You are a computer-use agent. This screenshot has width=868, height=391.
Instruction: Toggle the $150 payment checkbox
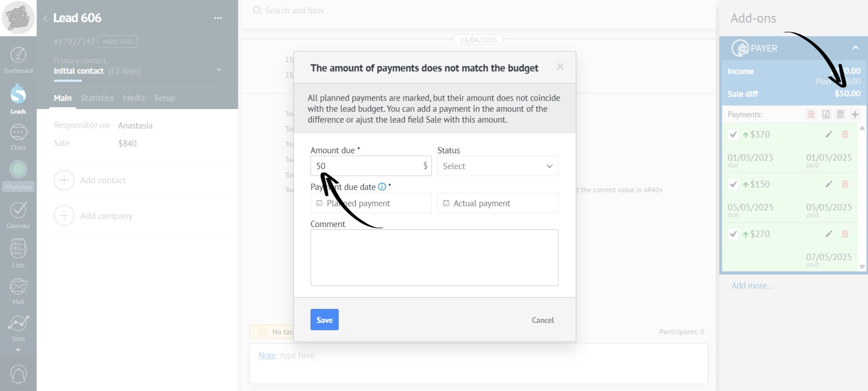[733, 185]
